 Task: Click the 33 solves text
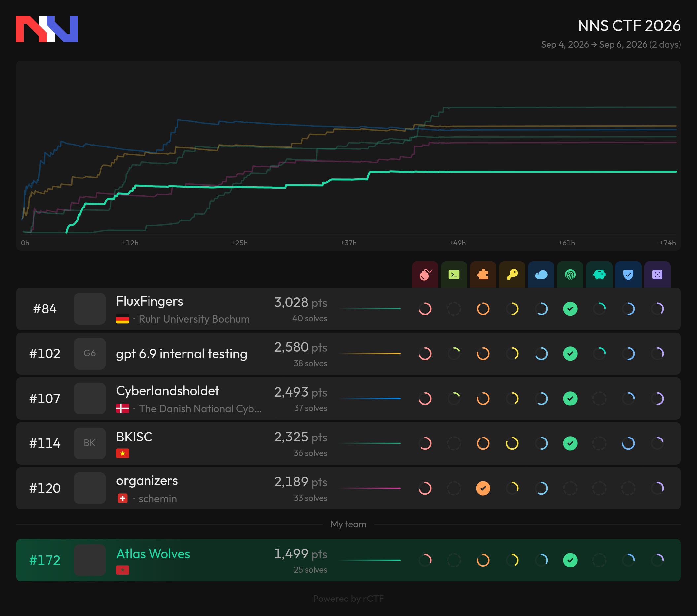pyautogui.click(x=310, y=498)
